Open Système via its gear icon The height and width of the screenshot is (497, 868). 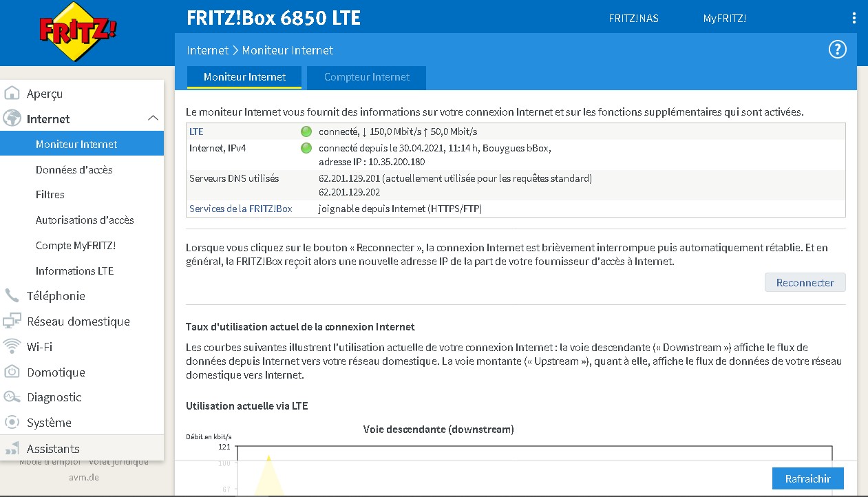[12, 422]
